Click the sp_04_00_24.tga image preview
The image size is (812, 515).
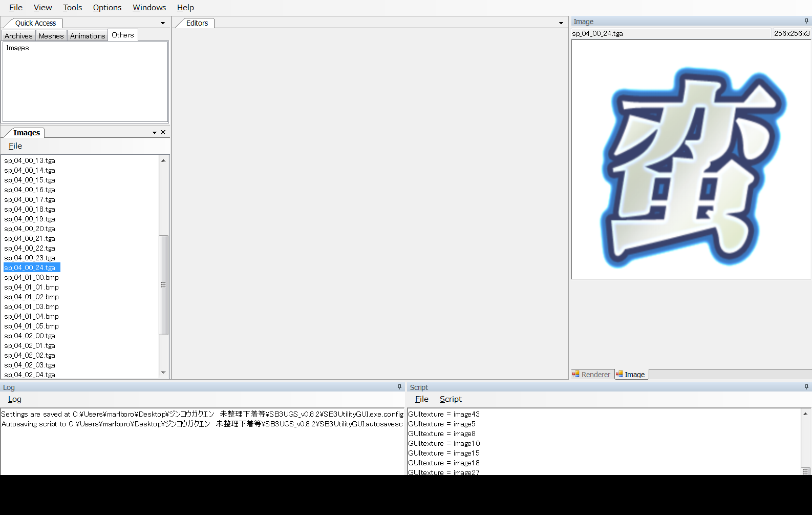tap(691, 160)
